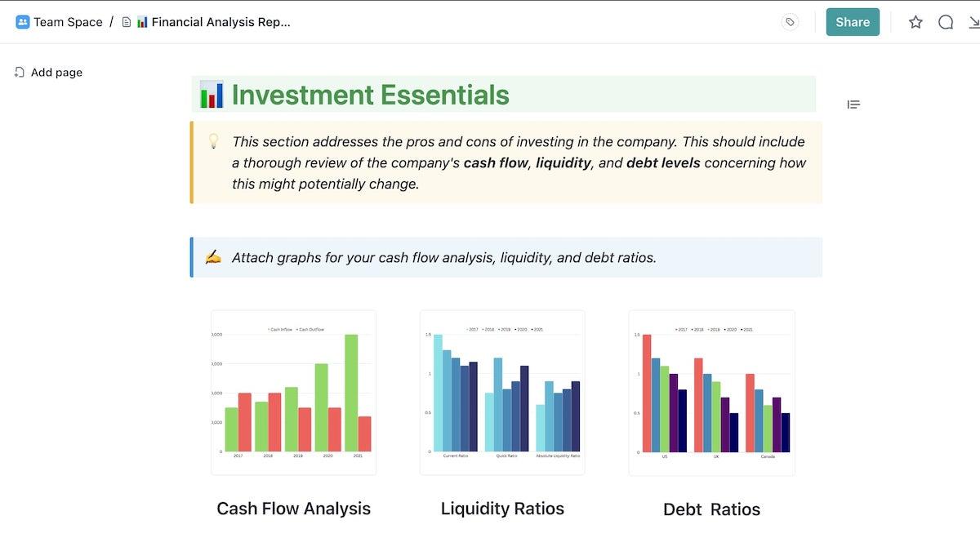This screenshot has height=547, width=980.
Task: Open the Financial Analysis Rep... breadcrumb
Action: (220, 22)
